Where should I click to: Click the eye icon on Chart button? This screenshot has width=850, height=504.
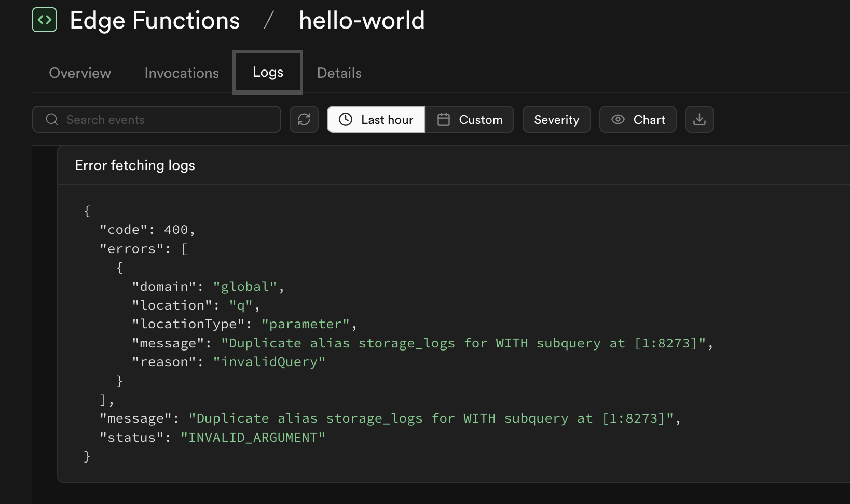[x=618, y=119]
